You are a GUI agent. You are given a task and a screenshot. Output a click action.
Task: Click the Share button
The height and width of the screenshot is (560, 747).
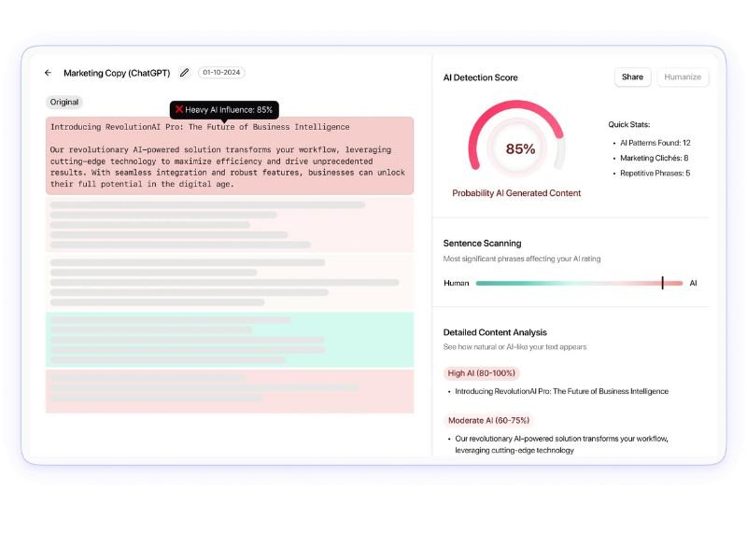point(632,77)
